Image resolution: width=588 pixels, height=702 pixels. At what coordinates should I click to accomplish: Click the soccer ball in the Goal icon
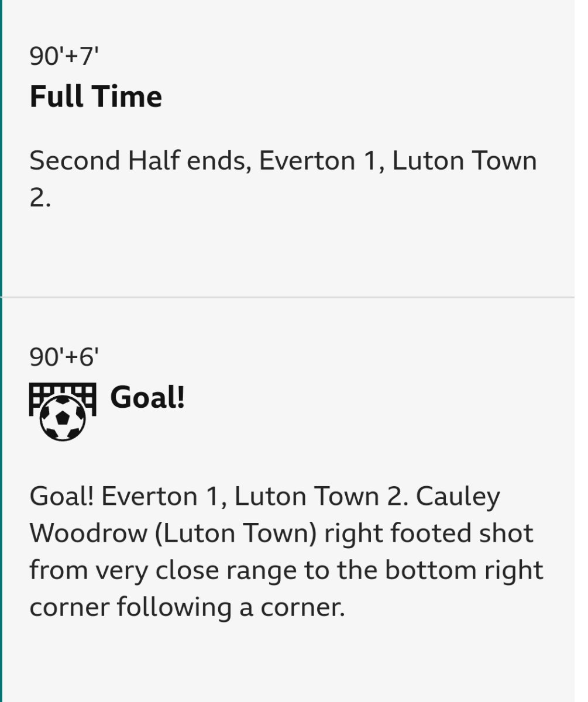63,418
